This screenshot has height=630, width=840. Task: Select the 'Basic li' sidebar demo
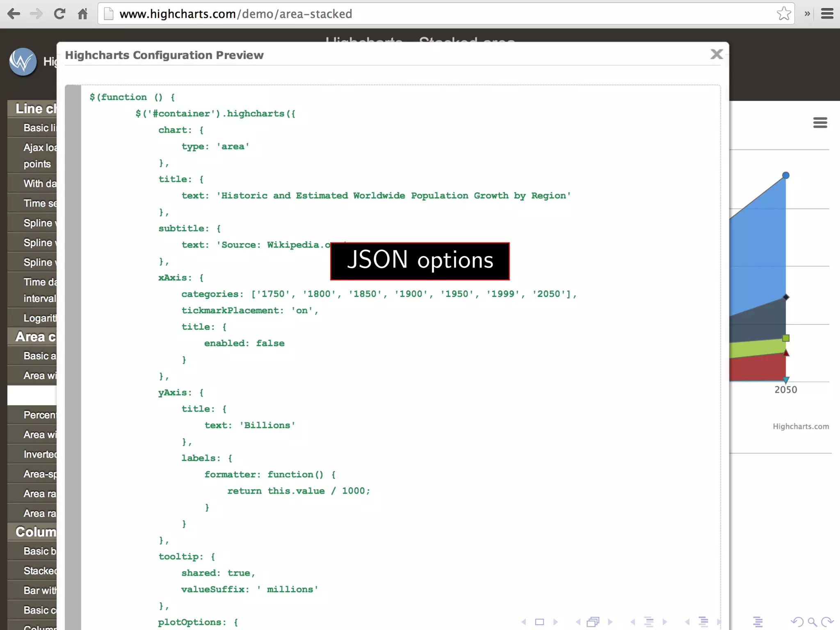(32, 128)
